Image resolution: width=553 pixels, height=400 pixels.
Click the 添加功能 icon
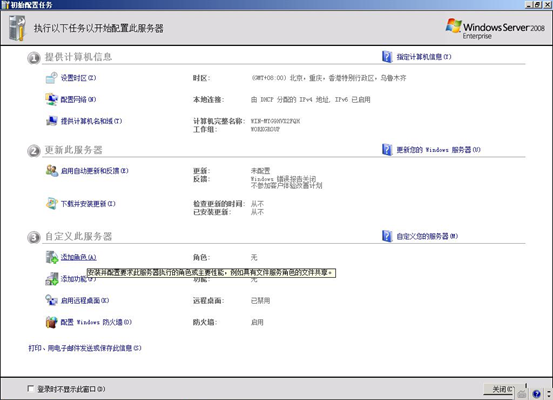click(51, 279)
